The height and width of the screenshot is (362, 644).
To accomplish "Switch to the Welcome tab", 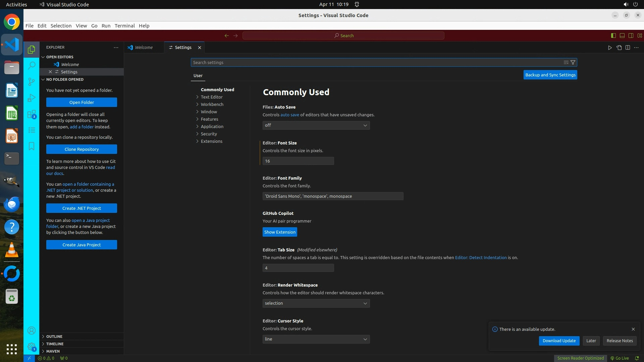I will pyautogui.click(x=144, y=48).
